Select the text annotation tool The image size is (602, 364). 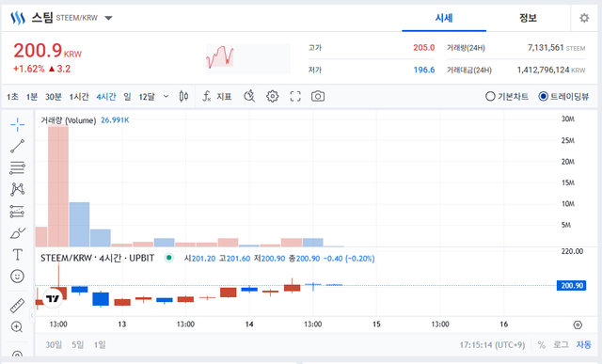point(17,255)
